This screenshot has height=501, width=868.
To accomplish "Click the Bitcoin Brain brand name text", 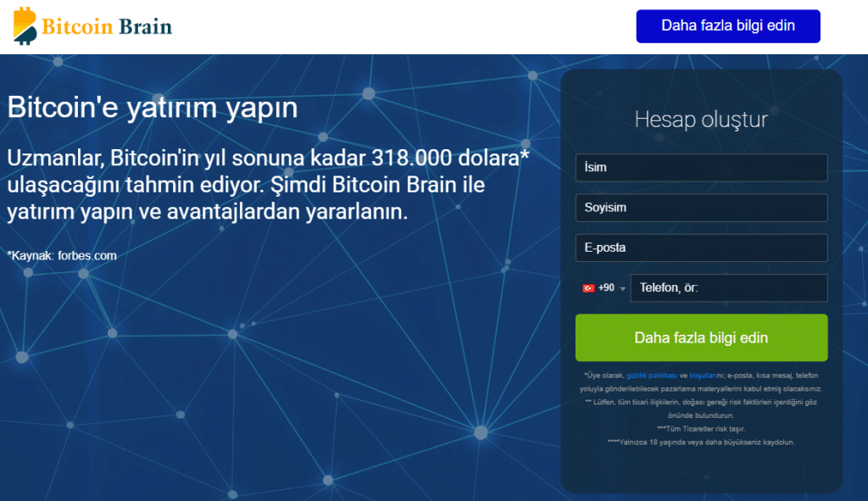I will (107, 26).
